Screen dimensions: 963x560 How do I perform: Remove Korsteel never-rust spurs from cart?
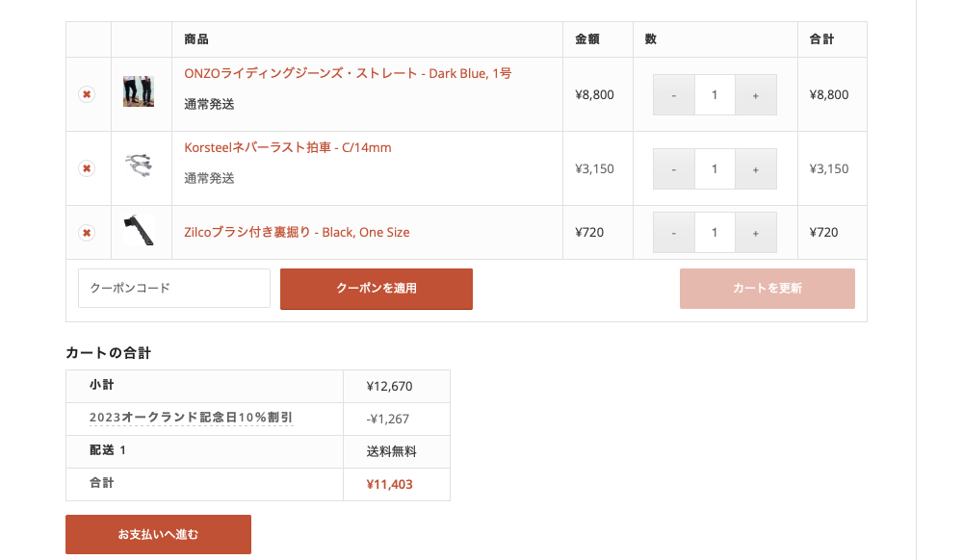(x=87, y=168)
